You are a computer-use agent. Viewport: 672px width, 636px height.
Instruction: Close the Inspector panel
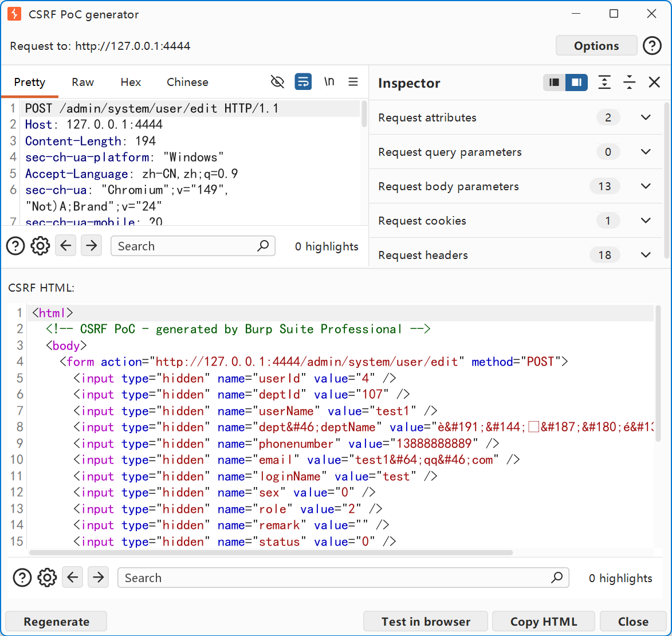[x=654, y=83]
